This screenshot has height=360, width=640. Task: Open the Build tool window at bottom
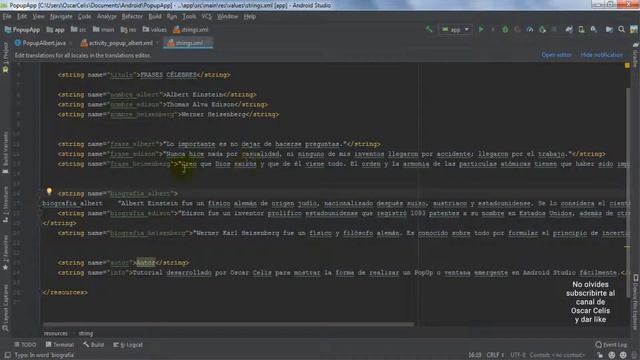93,345
